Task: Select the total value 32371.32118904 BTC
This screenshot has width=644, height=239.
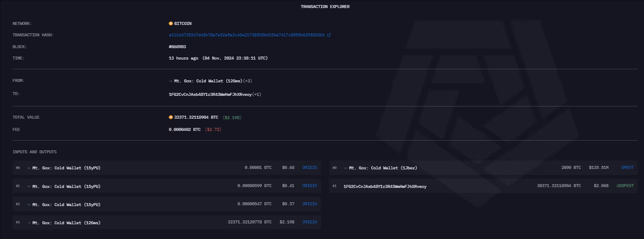Action: click(x=196, y=117)
